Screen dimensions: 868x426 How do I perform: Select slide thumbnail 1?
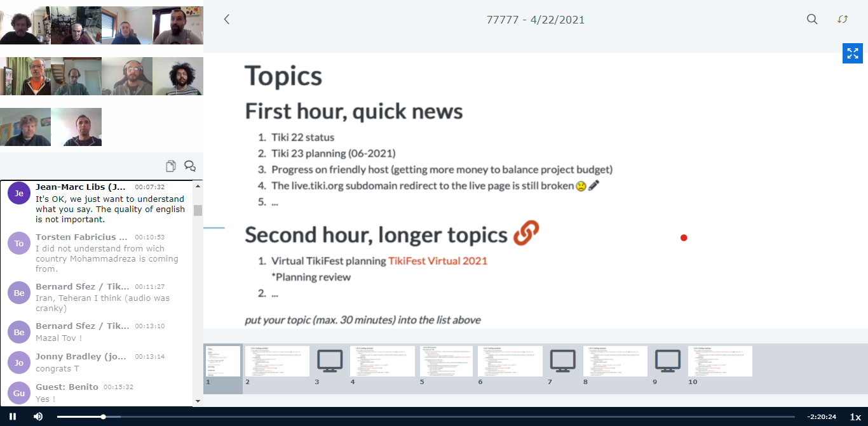click(x=222, y=361)
